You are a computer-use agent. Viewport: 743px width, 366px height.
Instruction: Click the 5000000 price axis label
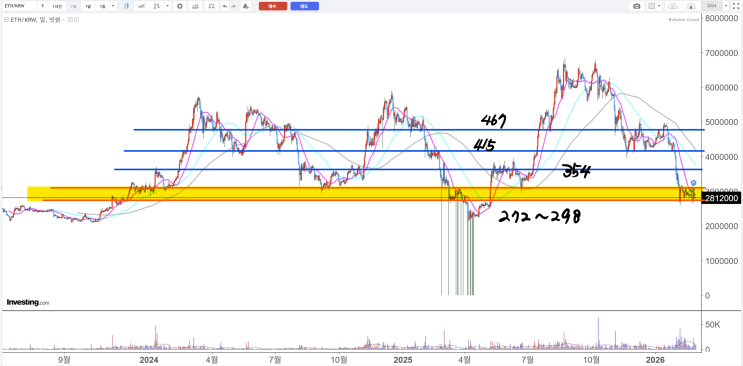tap(721, 122)
